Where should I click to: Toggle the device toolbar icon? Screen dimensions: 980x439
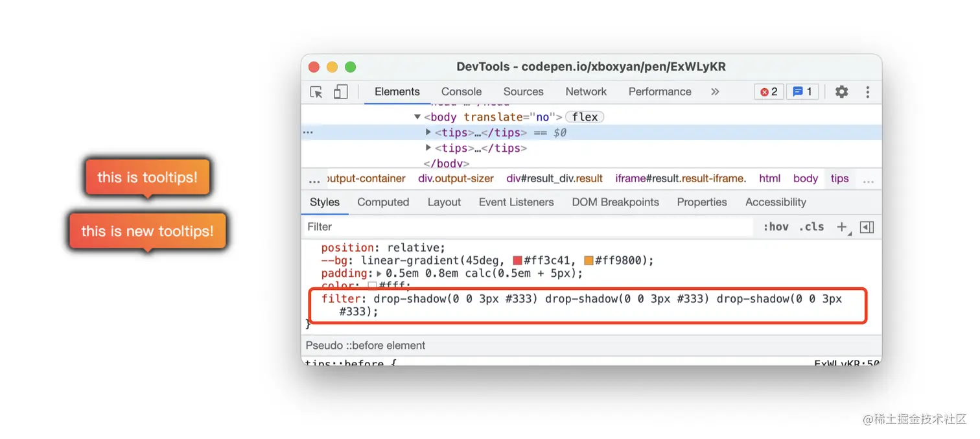340,92
